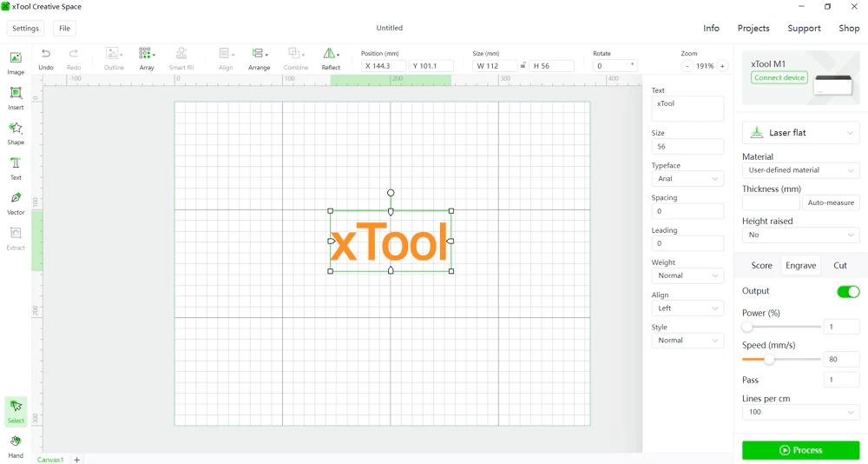Zoom in with the plus button
Viewport: 868px width, 464px height.
click(722, 66)
